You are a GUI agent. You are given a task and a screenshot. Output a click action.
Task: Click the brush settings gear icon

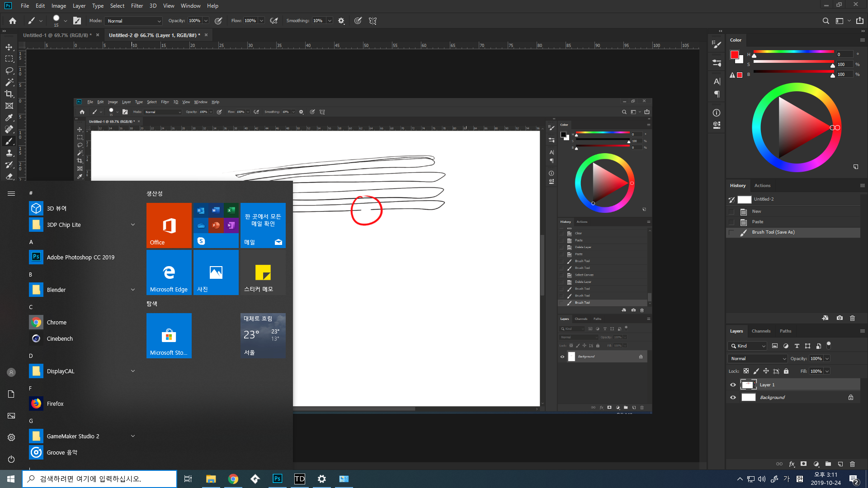(x=341, y=21)
